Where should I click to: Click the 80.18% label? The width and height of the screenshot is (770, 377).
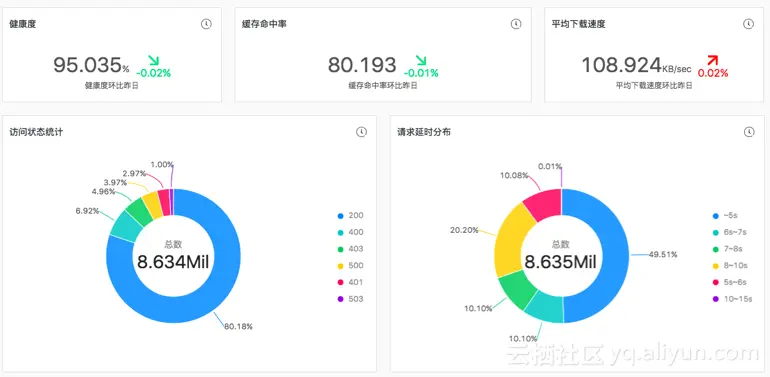point(238,326)
